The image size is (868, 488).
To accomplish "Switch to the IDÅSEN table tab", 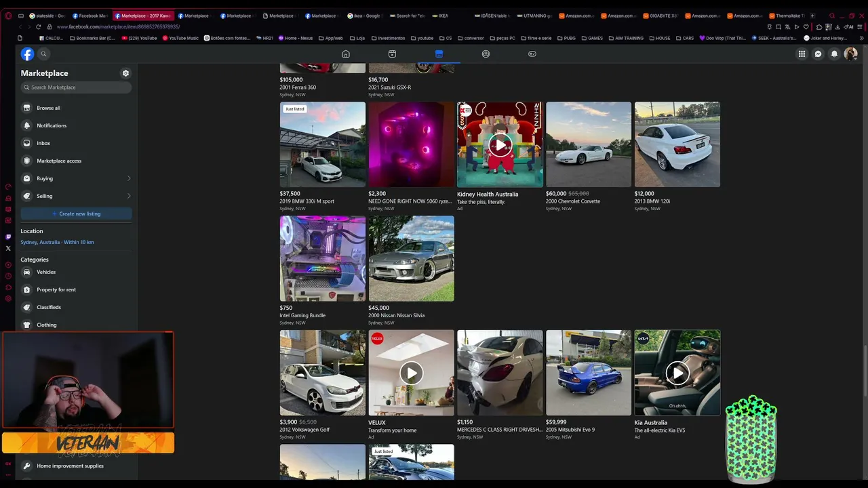I will 492,16.
